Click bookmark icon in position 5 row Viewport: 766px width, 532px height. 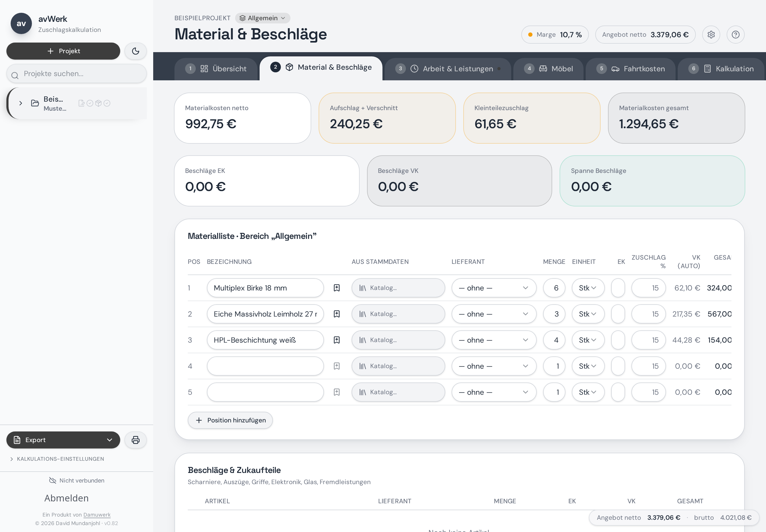(x=337, y=392)
